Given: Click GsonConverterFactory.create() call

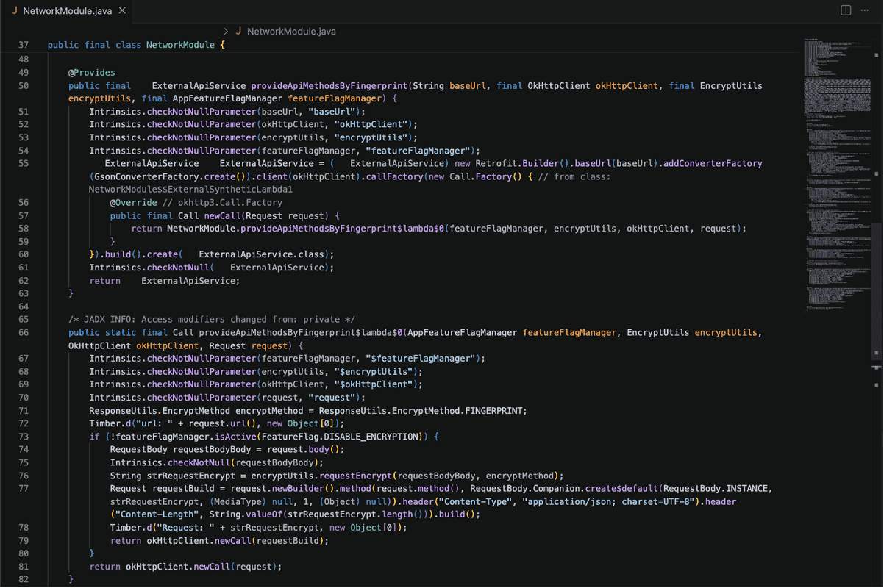Looking at the screenshot, I should [169, 176].
